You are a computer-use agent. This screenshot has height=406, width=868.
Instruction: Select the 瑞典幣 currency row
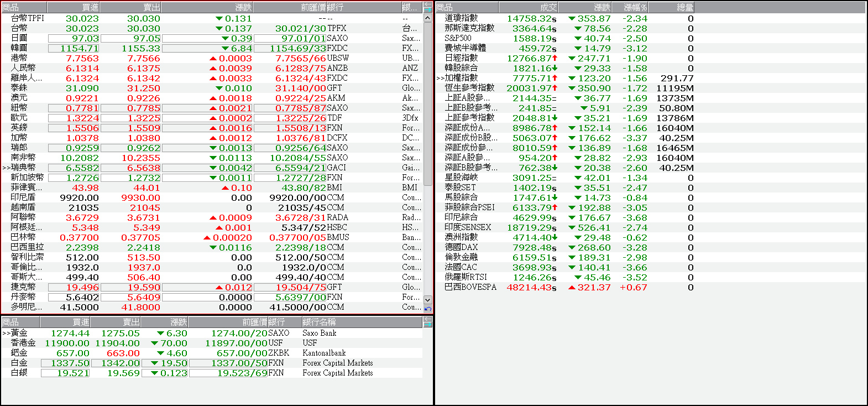pyautogui.click(x=212, y=168)
